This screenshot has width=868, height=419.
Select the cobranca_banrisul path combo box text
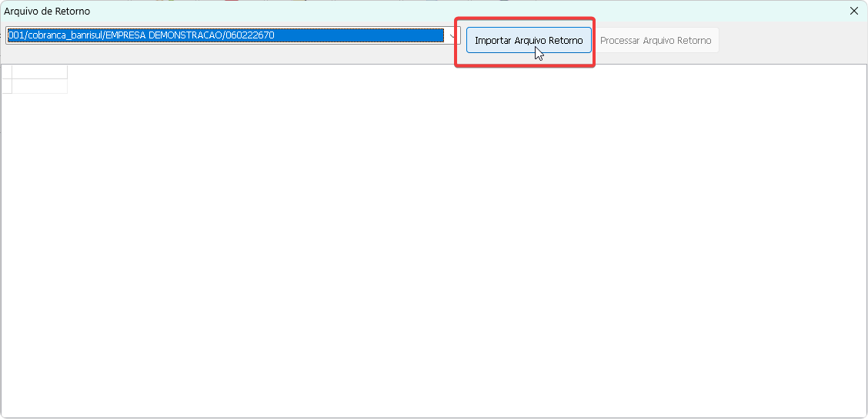pos(223,35)
